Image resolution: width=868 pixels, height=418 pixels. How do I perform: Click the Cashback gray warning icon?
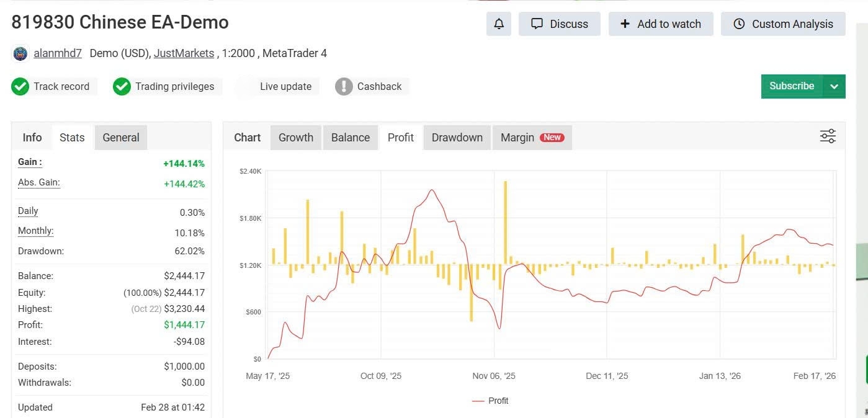[344, 87]
